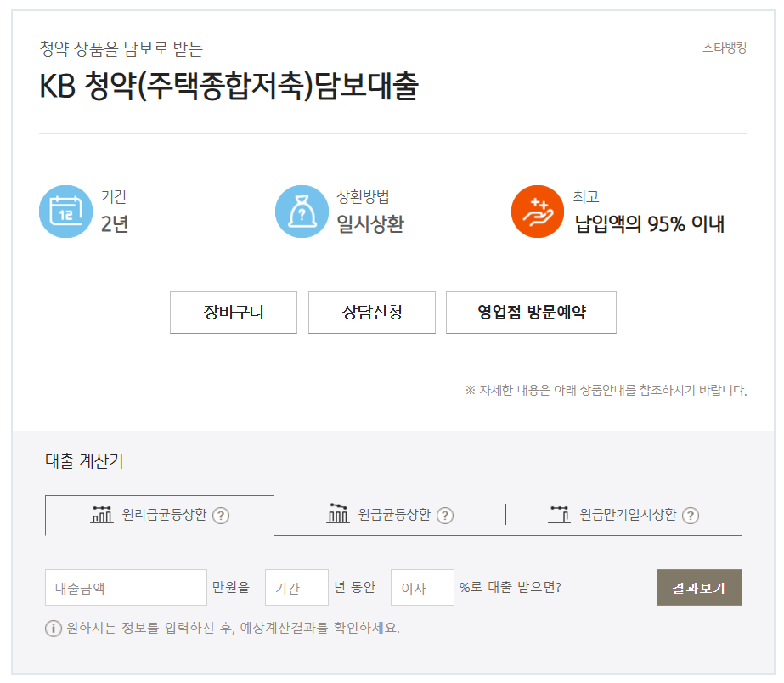Click the 영업점 방문예약 button
This screenshot has width=784, height=683.
[531, 313]
